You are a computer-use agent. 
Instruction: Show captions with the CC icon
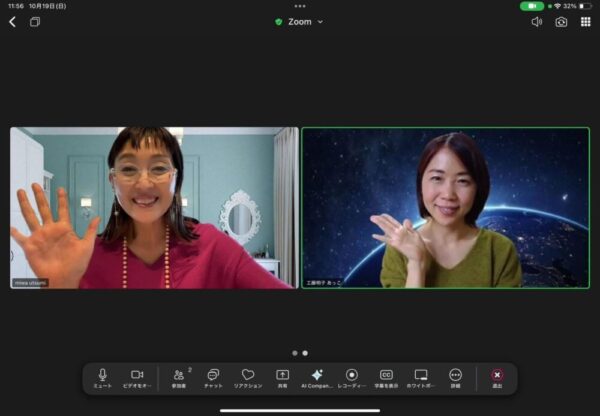[386, 375]
